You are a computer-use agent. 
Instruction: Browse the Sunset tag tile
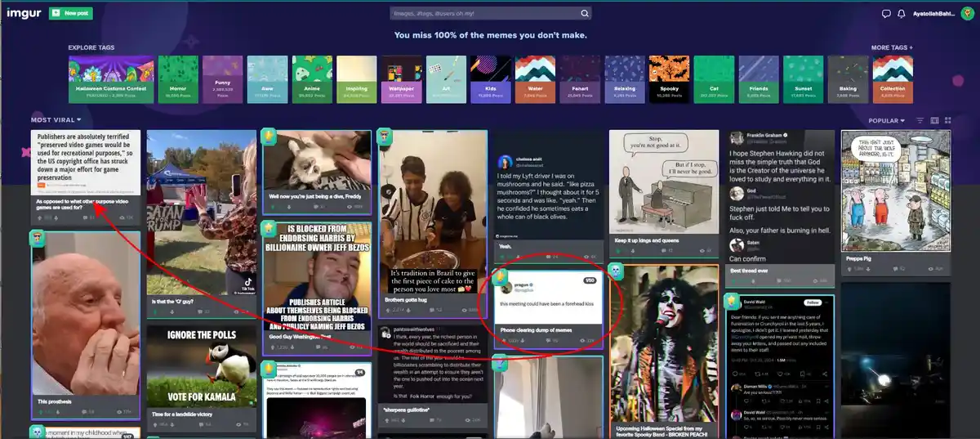(804, 79)
